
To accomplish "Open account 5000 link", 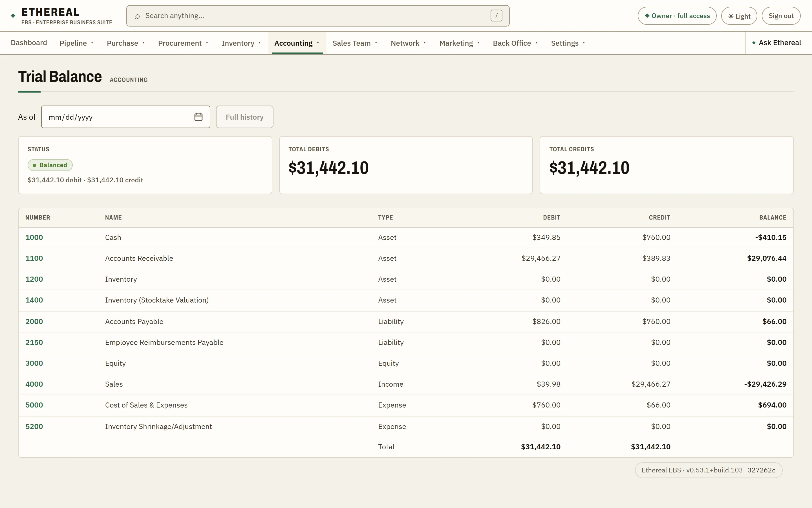I will coord(34,405).
